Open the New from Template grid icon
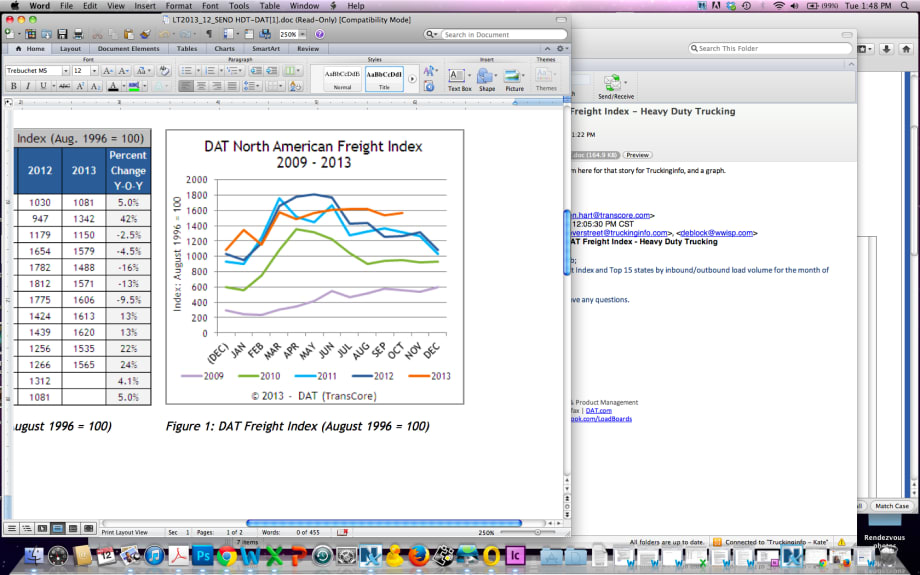Viewport: 920px width, 575px height. [x=30, y=35]
